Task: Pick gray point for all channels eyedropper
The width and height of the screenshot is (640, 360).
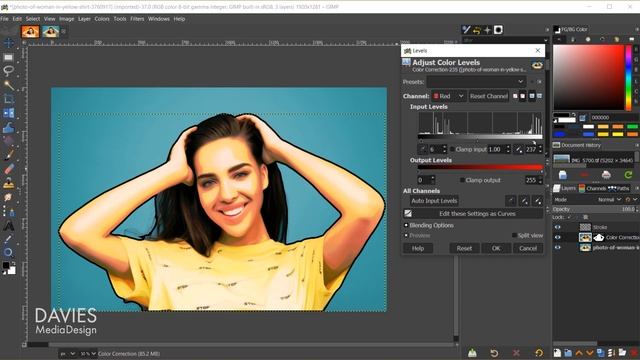Action: coord(524,201)
